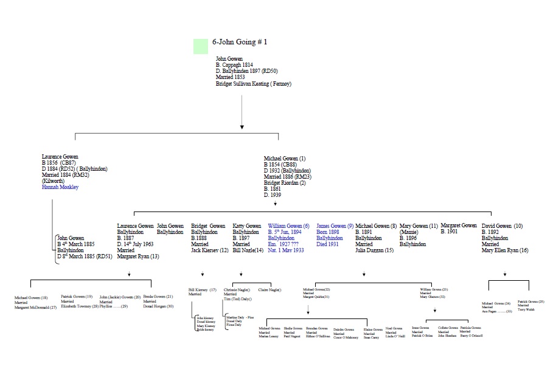Click "D 1932 (Ballyhindon)"
556x392 pixels.
pyautogui.click(x=287, y=170)
